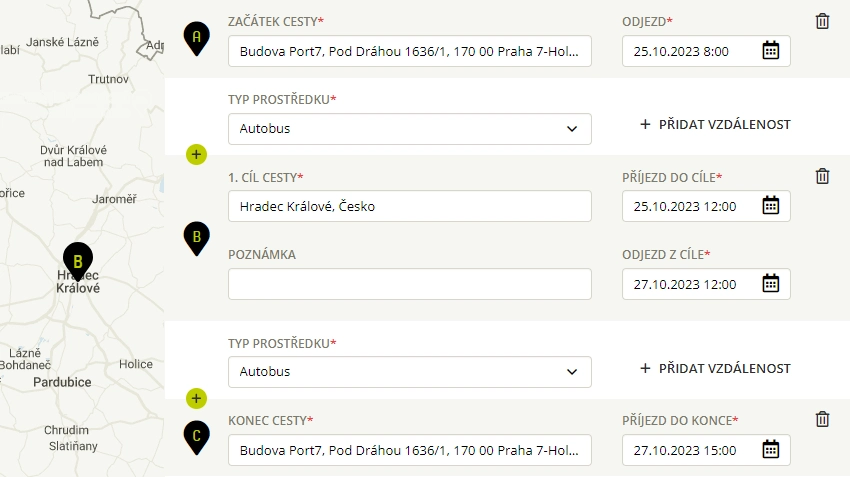Edit the Hradec Králové, Česko destination field
Viewport: 850px width, 477px height.
click(x=409, y=206)
